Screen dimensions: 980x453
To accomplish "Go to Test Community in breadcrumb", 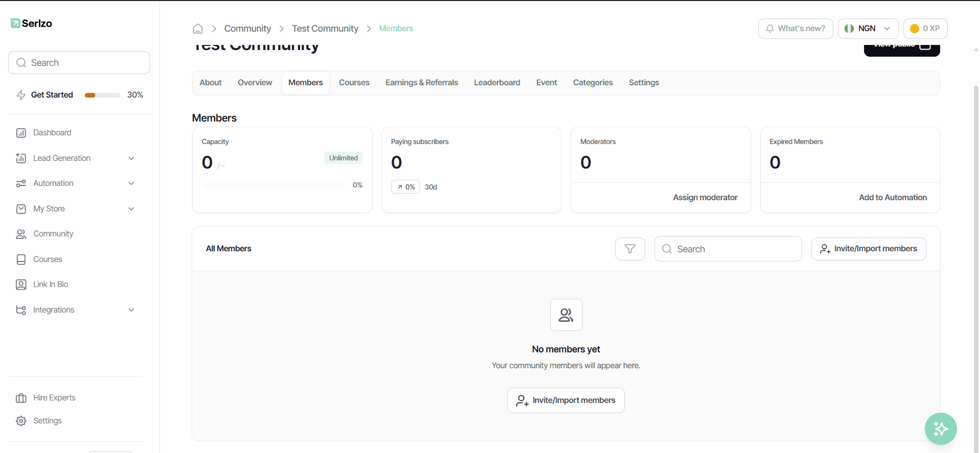I will click(x=325, y=29).
